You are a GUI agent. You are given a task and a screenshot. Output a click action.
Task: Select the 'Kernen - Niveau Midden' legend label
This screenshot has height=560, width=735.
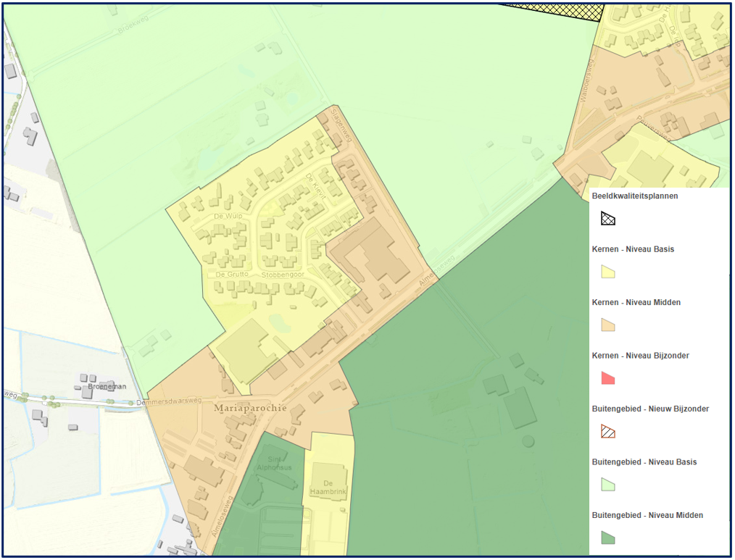point(636,302)
